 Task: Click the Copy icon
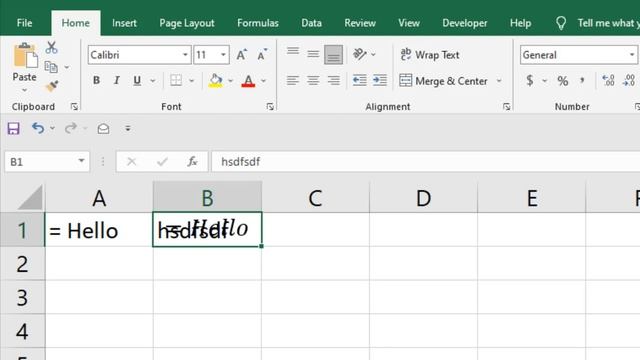coord(51,67)
